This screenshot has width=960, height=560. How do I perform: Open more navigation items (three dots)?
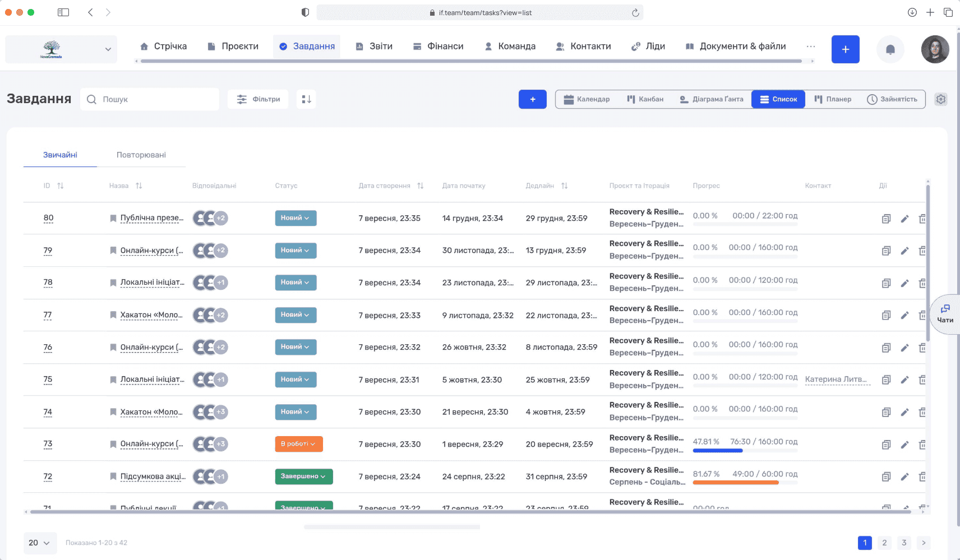point(811,47)
